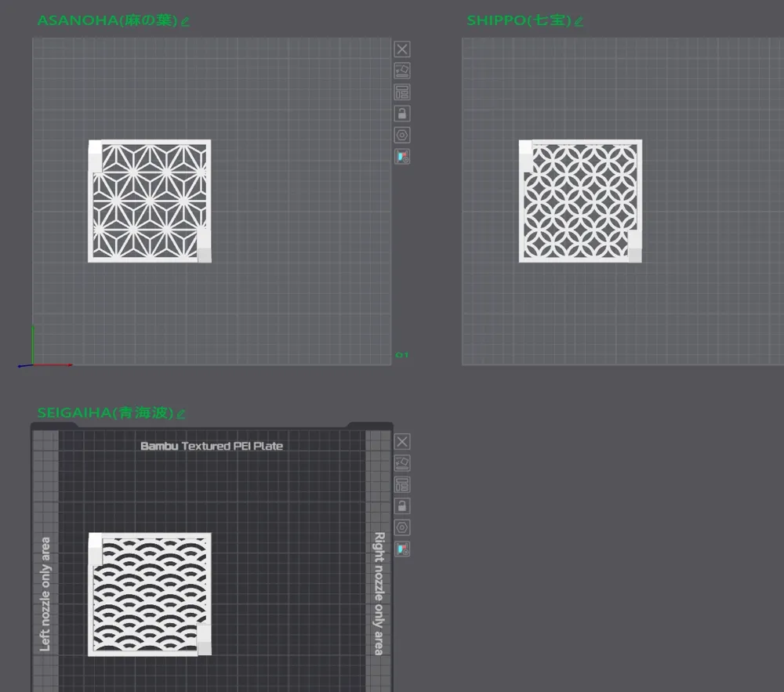Image resolution: width=784 pixels, height=692 pixels.
Task: Toggle the lock on the SEIGAIHA plate
Action: tap(402, 506)
